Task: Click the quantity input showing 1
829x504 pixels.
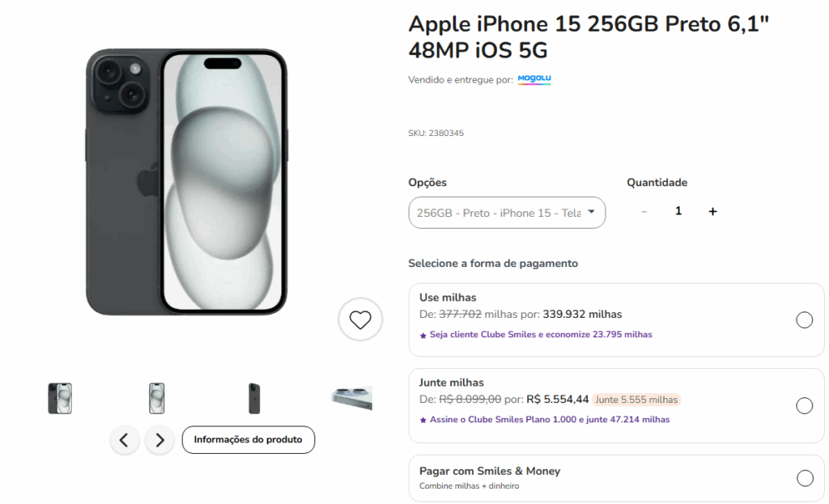Action: (x=678, y=210)
